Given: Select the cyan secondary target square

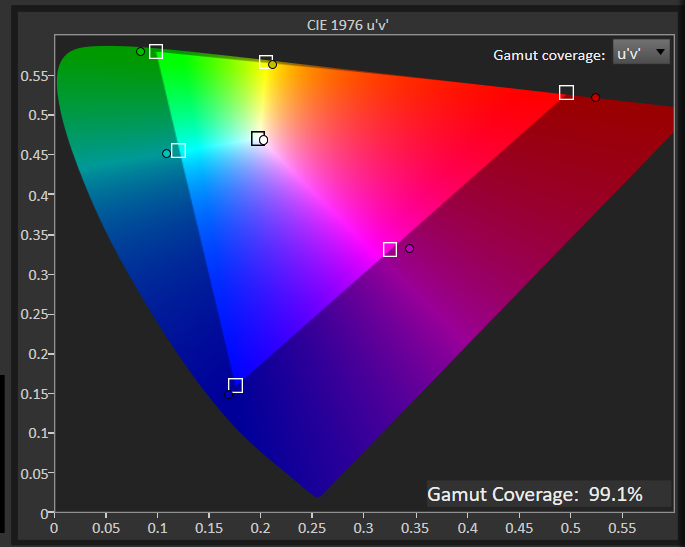Looking at the screenshot, I should pyautogui.click(x=178, y=151).
